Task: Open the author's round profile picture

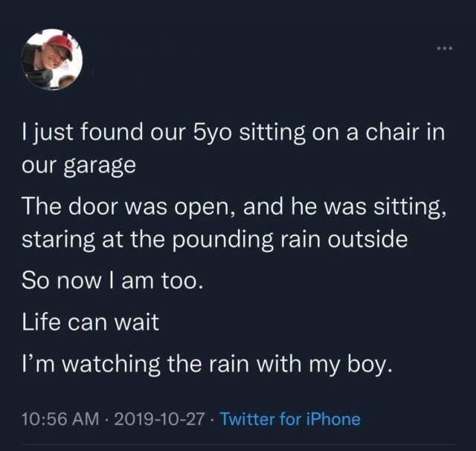Action: tap(52, 59)
